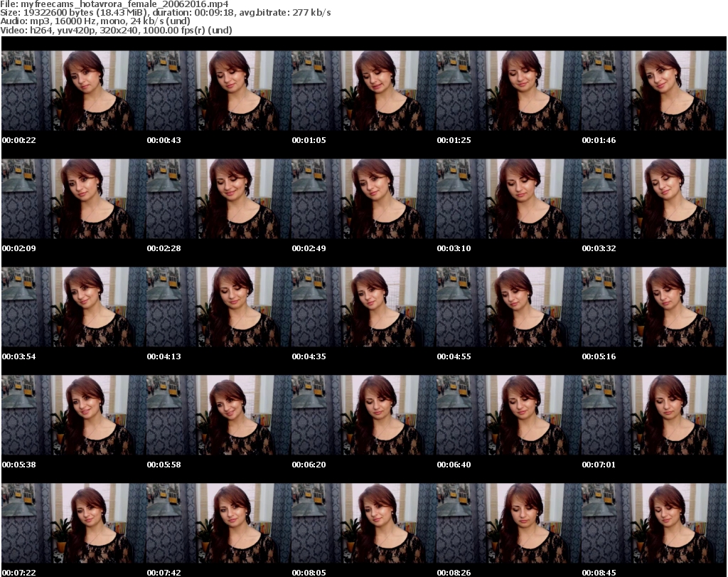The height and width of the screenshot is (577, 728).
Task: Click the thumbnail stamped 00:01:25
Action: tap(509, 90)
